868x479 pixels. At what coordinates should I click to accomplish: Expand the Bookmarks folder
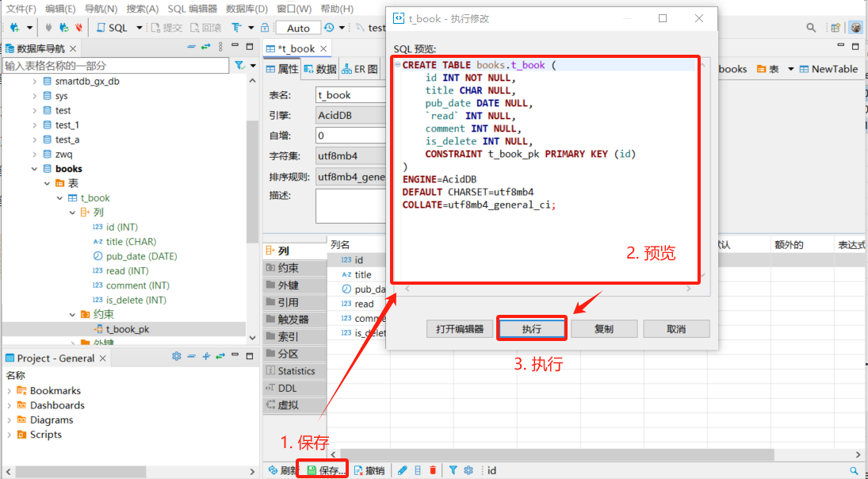pos(10,391)
